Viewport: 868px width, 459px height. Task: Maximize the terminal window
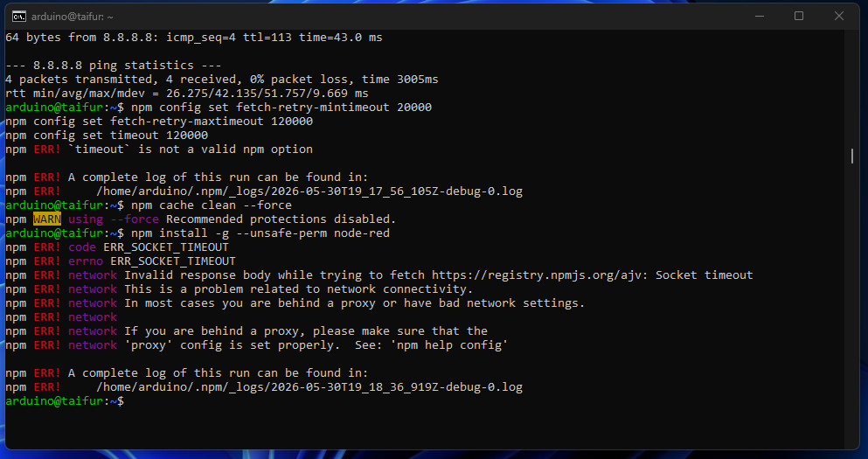799,16
